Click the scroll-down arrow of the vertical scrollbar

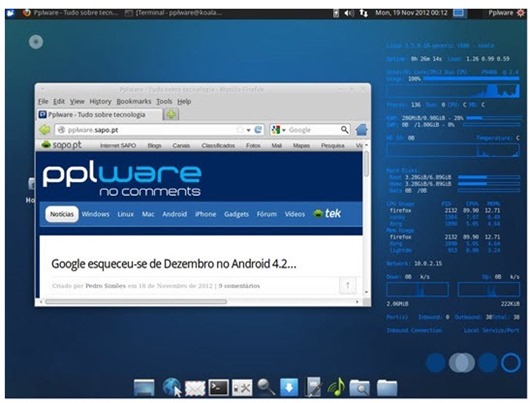coord(366,292)
